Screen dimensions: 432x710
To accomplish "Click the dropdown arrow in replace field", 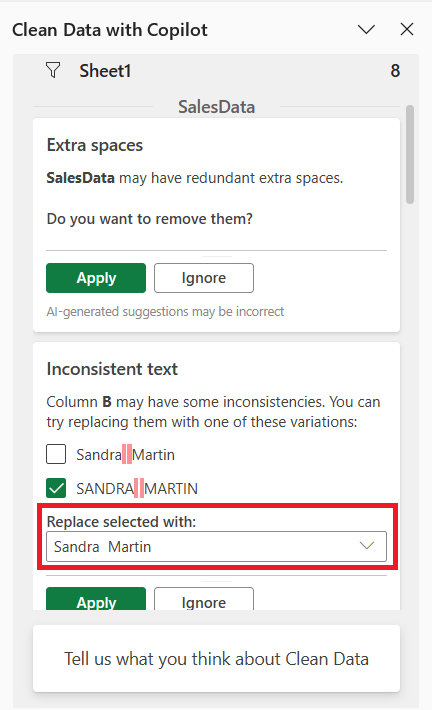I will pyautogui.click(x=367, y=546).
